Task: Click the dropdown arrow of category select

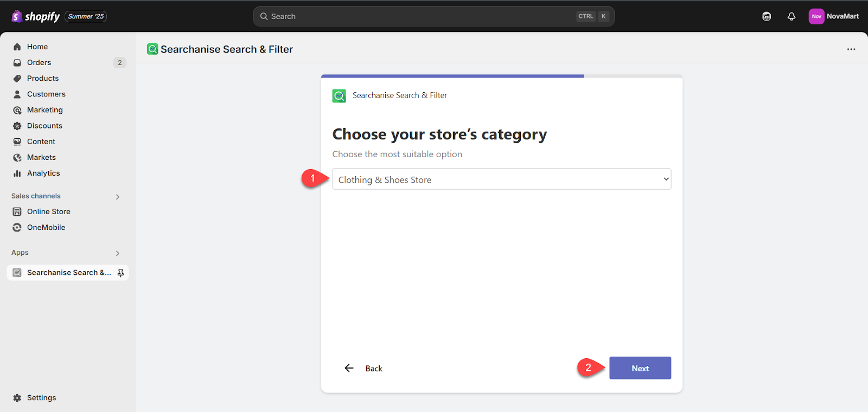Action: (666, 179)
